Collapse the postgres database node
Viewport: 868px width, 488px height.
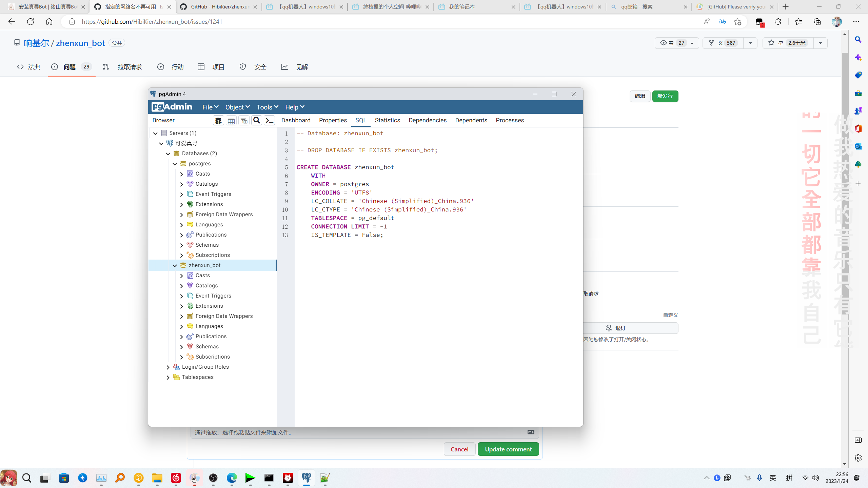[x=175, y=164]
